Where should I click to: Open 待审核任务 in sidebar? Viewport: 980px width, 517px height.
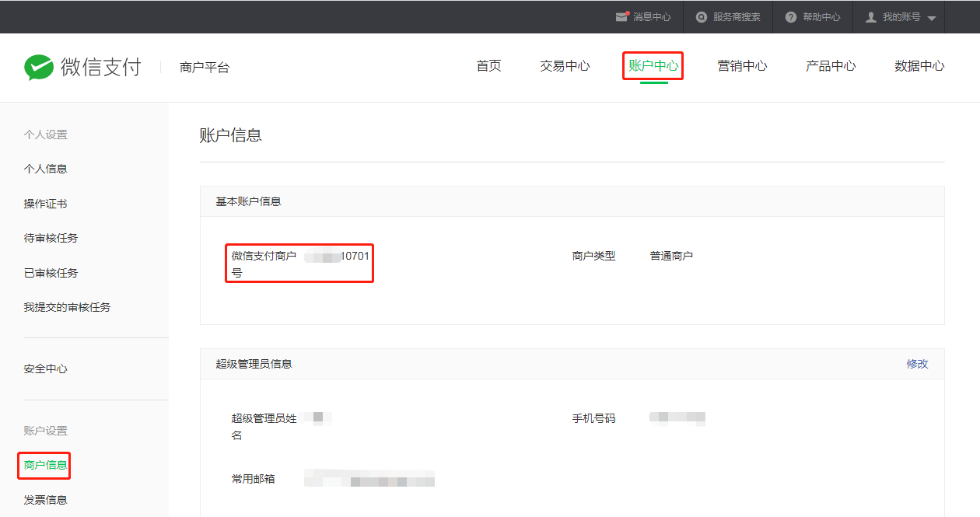(x=51, y=238)
